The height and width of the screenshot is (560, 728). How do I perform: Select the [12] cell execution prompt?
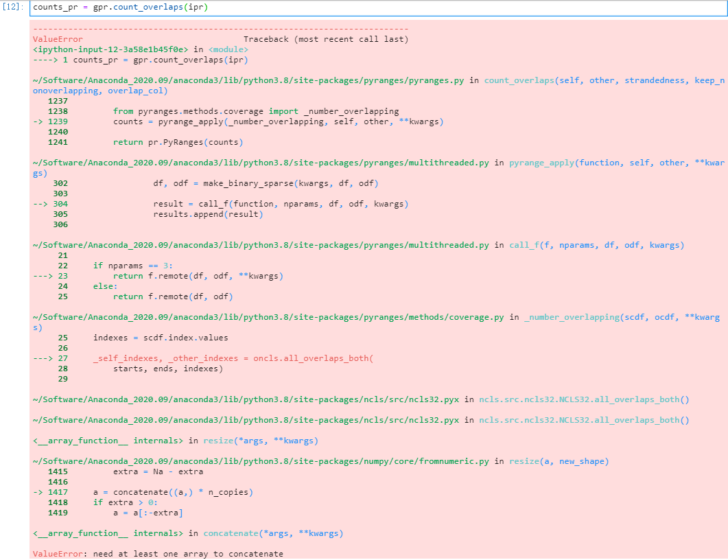[x=12, y=8]
